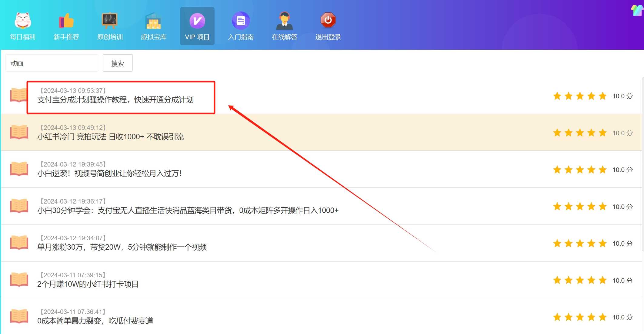The width and height of the screenshot is (644, 334).
Task: Click book icon beside 2个月赚10W
Action: 19,279
